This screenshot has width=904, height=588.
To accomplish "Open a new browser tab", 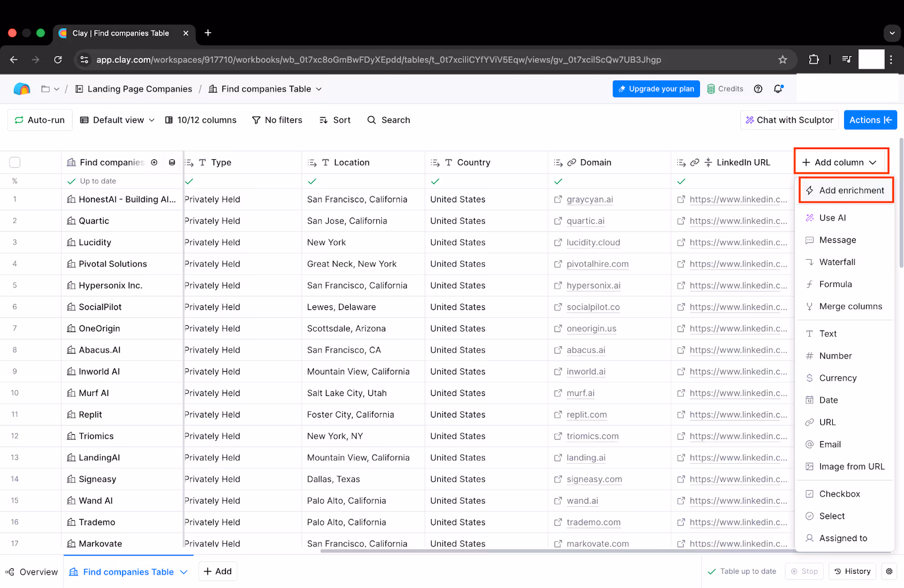I will (208, 33).
